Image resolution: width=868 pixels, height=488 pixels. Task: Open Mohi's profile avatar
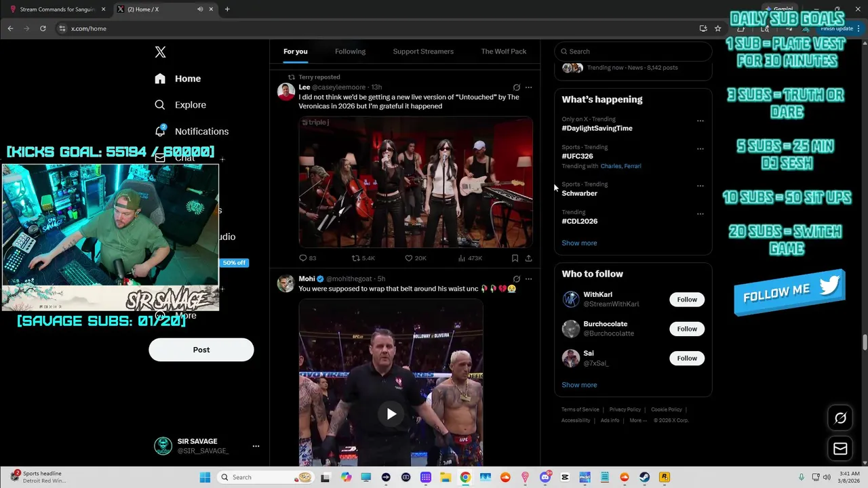(285, 283)
